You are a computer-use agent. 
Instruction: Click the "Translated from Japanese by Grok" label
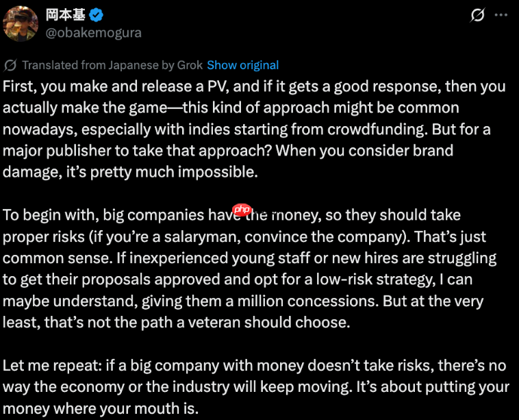112,65
